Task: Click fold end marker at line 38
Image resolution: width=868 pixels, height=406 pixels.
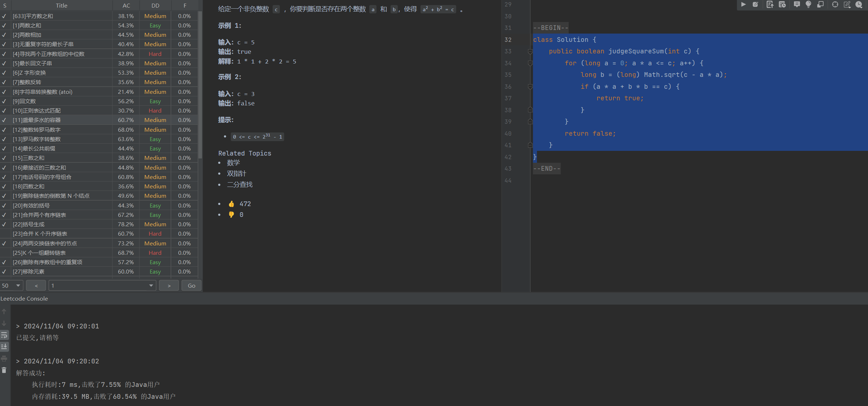Action: [530, 110]
